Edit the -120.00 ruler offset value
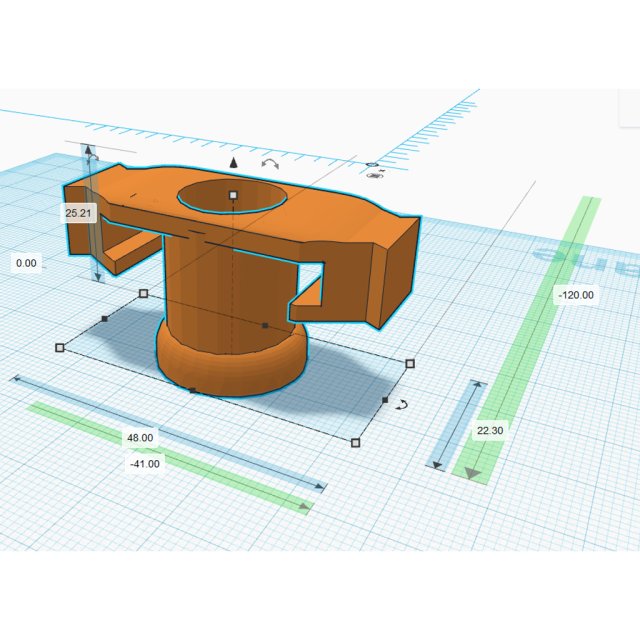The height and width of the screenshot is (640, 640). pos(576,295)
